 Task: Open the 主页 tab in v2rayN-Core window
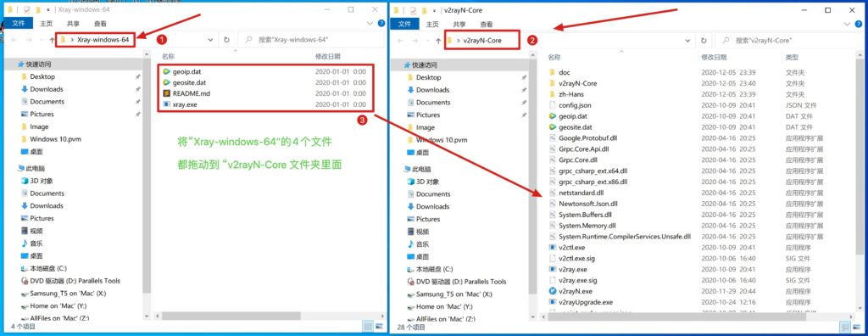[432, 25]
